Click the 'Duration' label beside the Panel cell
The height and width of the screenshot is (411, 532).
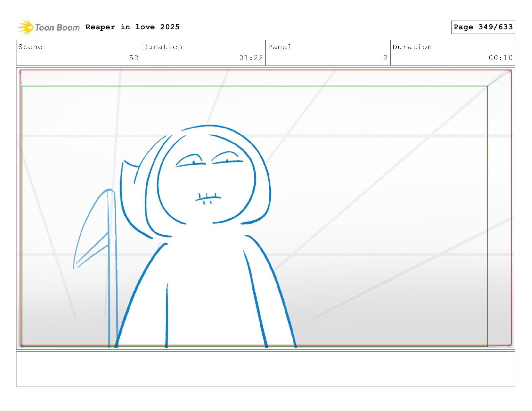coord(412,47)
